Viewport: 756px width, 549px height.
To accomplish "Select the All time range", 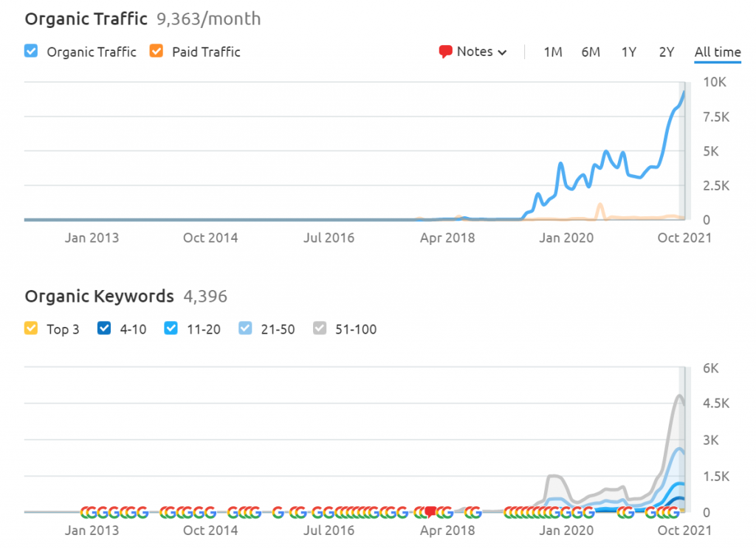I will pyautogui.click(x=717, y=52).
